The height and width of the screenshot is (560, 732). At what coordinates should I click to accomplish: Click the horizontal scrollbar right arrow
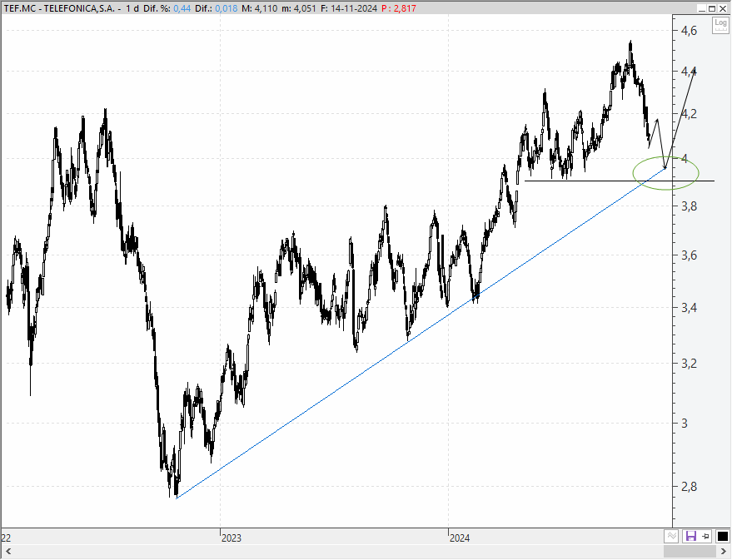724,552
